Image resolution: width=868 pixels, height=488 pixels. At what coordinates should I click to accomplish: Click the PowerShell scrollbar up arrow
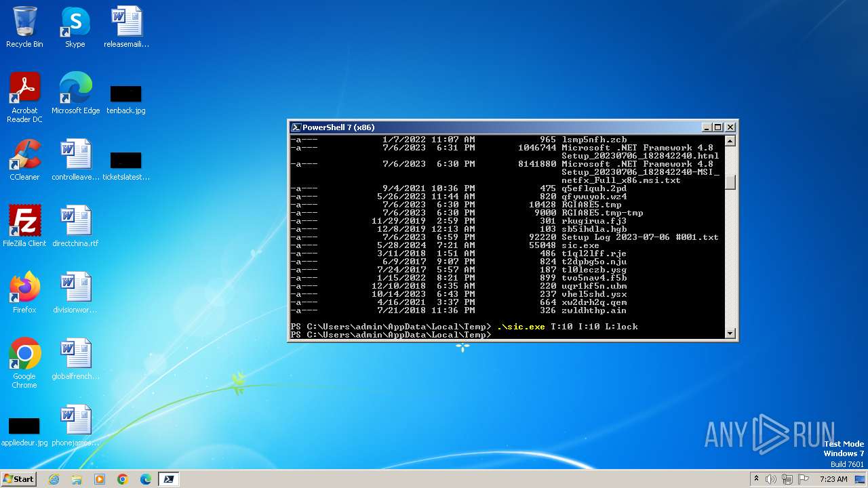click(x=730, y=141)
